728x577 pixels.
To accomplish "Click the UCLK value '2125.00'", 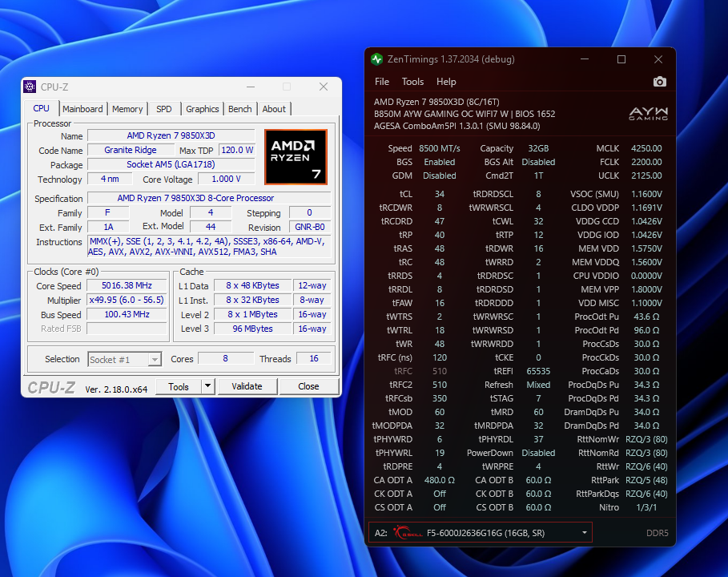I will point(646,176).
